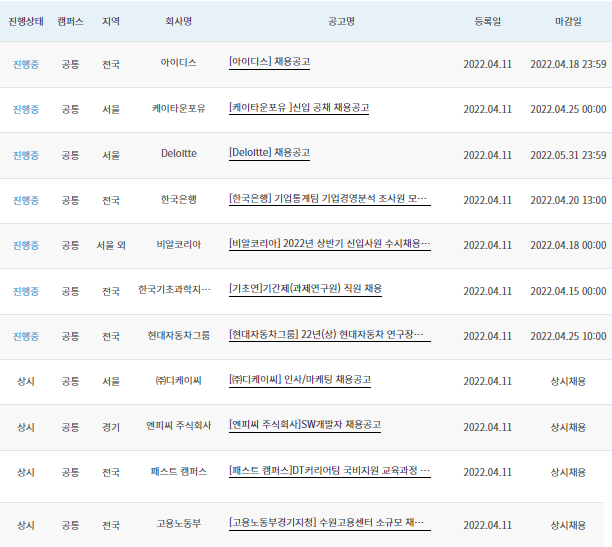Select 진행중 status in the 한국기초과학지 row

click(26, 291)
